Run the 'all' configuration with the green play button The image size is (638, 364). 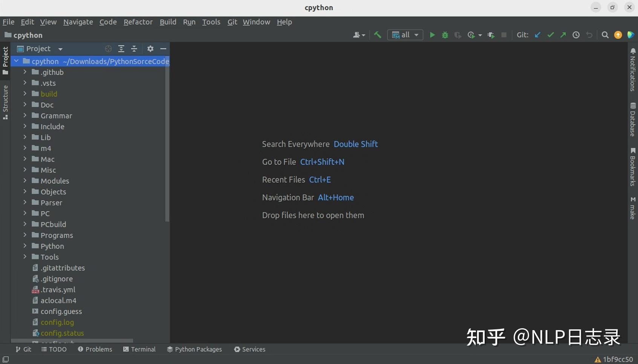(432, 35)
